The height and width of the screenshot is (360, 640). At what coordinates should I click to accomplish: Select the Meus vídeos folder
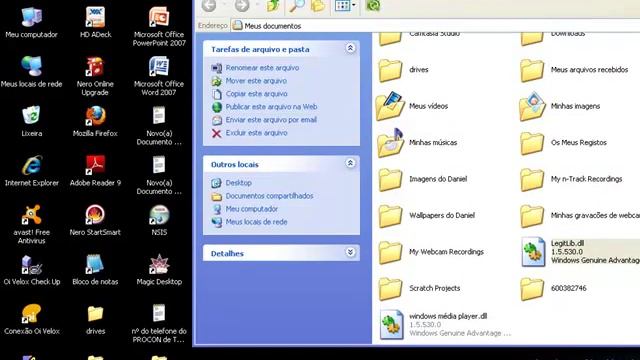coord(412,106)
